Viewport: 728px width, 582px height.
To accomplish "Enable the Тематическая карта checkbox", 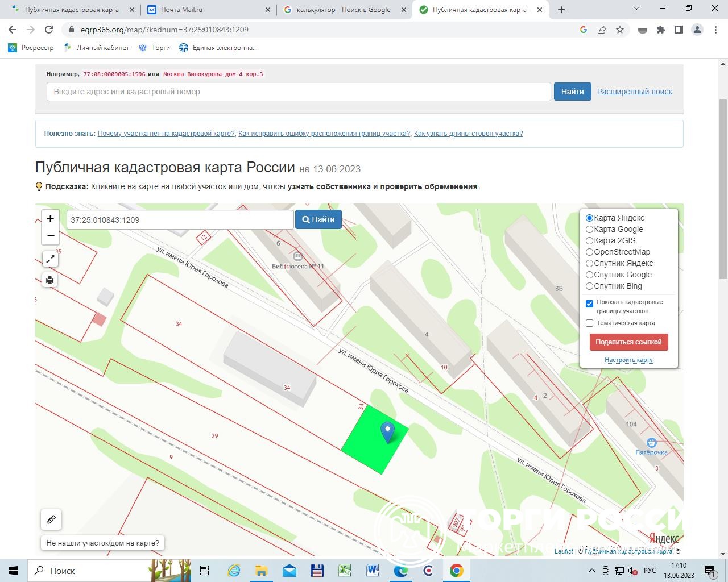I will click(590, 323).
